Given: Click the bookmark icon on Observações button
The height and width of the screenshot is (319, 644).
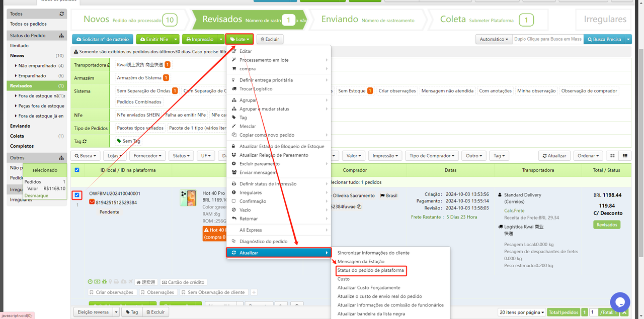Looking at the screenshot, I should (143, 292).
